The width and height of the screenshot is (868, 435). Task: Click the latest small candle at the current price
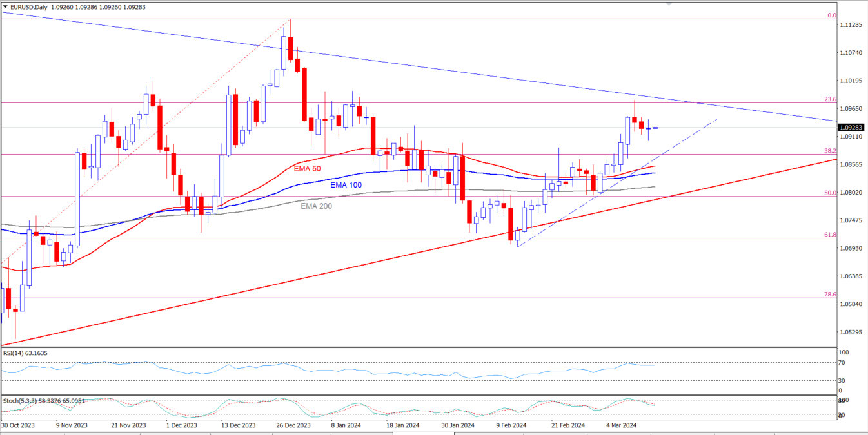coord(655,128)
